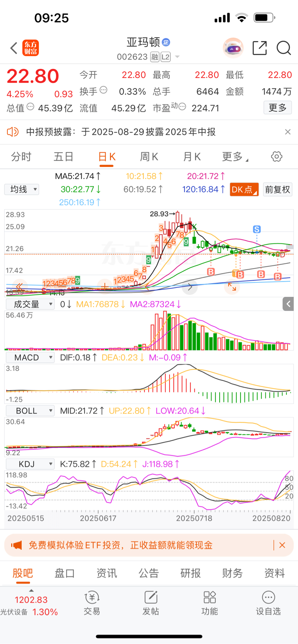Toggle the DK点 signal button
This screenshot has height=644, width=298.
244,189
